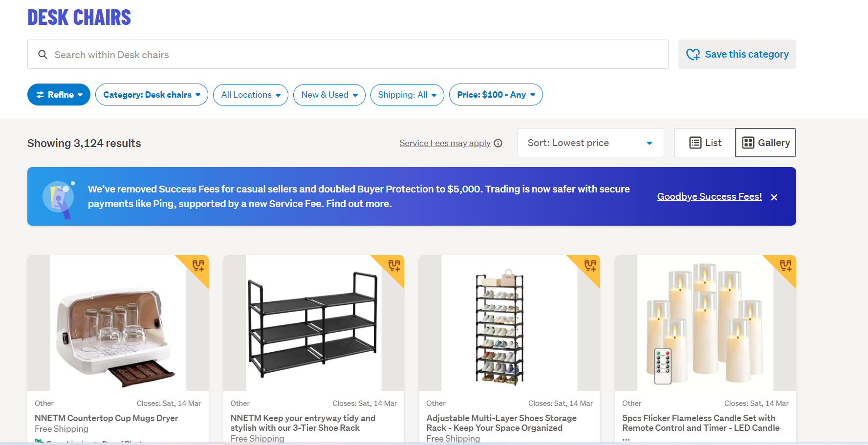This screenshot has height=445, width=868.
Task: Expand the Category: Desk chairs dropdown
Action: (152, 95)
